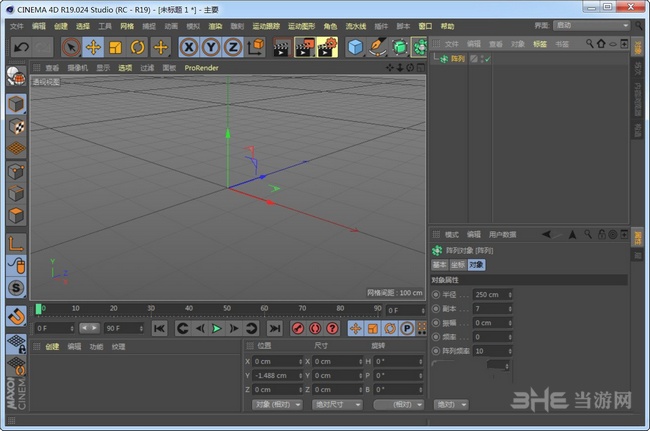Viewport: 650px width, 431px height.
Task: Open the 界面 layout dropdown
Action: [x=592, y=26]
